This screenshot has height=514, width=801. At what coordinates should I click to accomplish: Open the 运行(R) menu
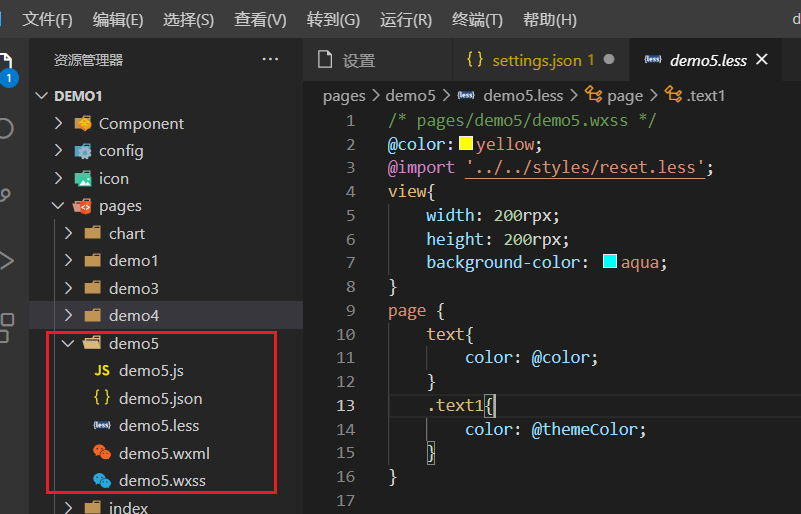tap(406, 19)
